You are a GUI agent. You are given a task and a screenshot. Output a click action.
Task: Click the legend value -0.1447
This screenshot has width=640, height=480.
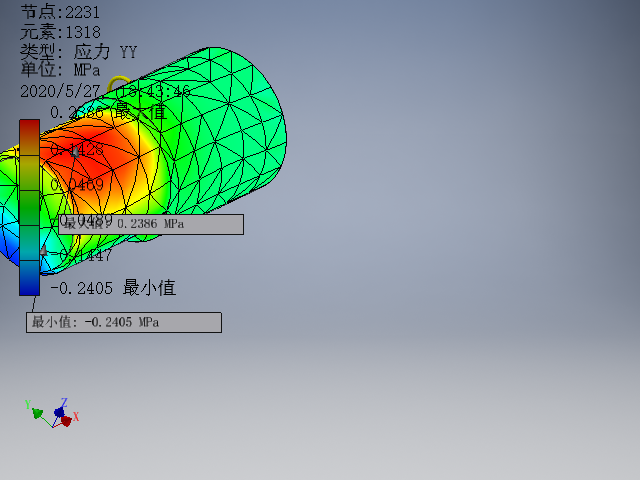coord(82,255)
